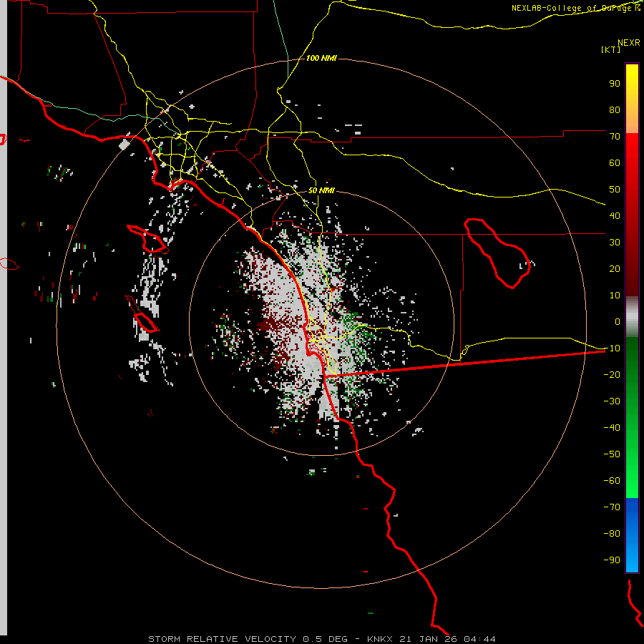Select the "0" value on velocity scale

[618, 321]
